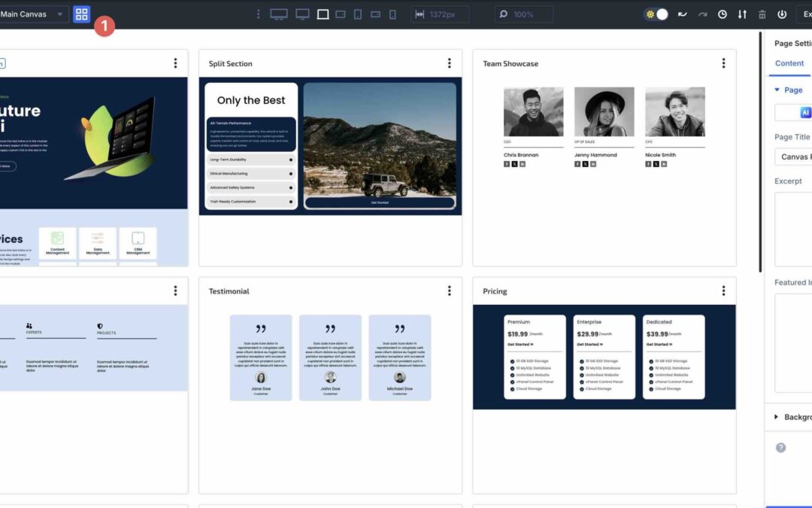This screenshot has height=508, width=812.
Task: Redo the last undone change
Action: tap(702, 14)
